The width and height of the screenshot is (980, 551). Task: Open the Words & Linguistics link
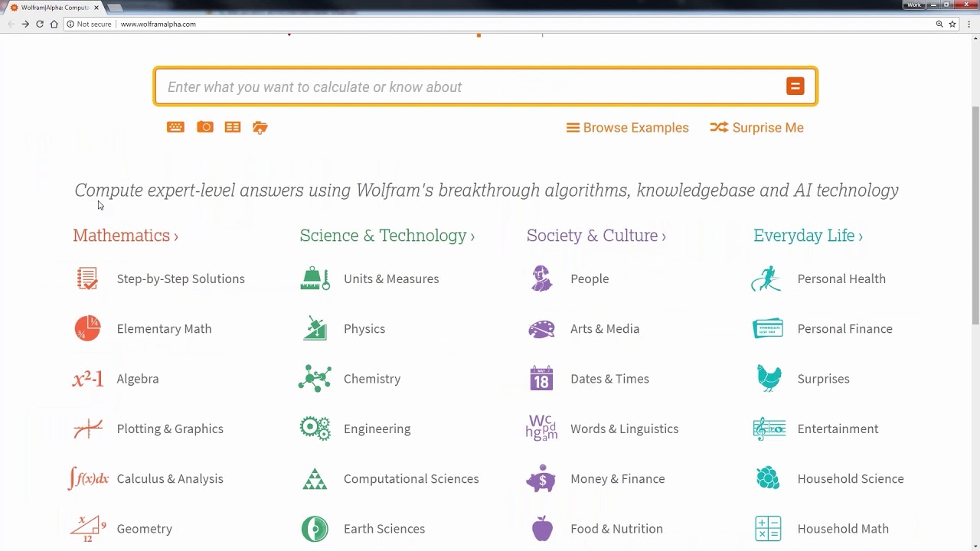click(625, 429)
